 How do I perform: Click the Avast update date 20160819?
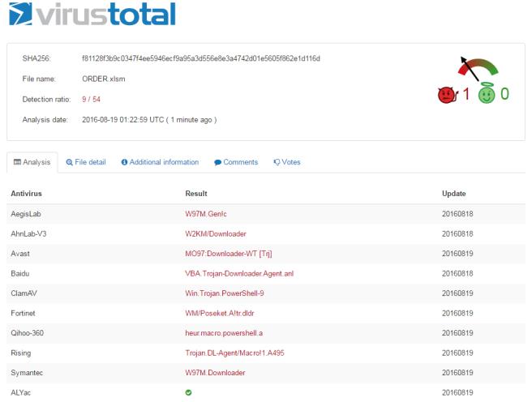pos(457,254)
